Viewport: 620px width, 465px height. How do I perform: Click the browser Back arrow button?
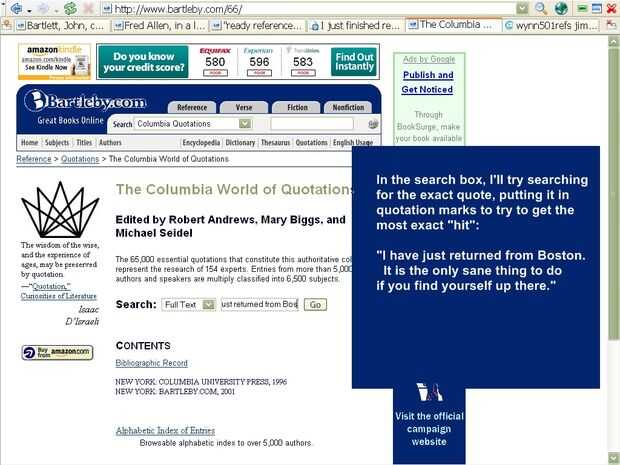coord(16,8)
